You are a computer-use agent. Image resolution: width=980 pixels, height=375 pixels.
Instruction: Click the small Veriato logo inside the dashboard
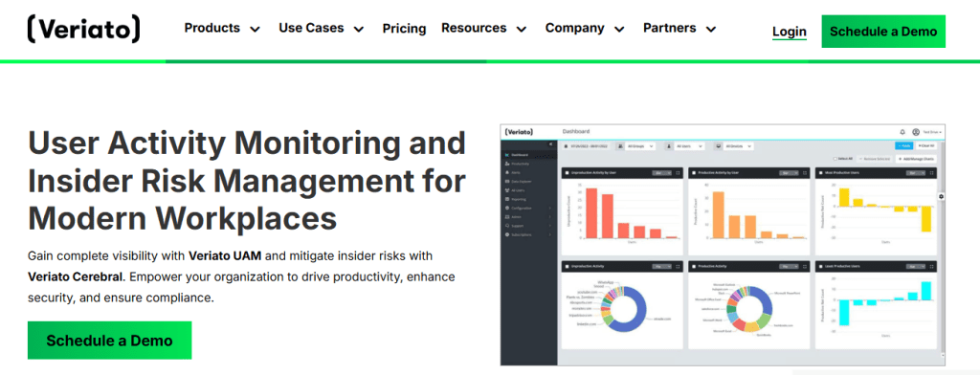(x=519, y=132)
